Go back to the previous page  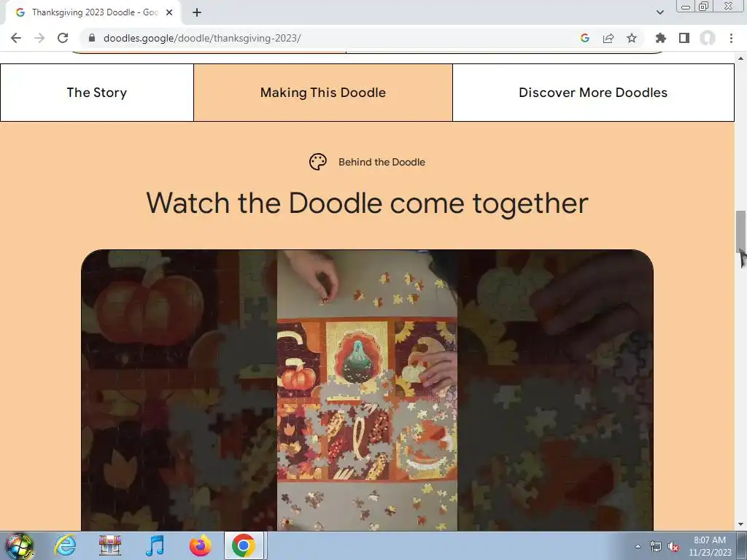(x=16, y=38)
